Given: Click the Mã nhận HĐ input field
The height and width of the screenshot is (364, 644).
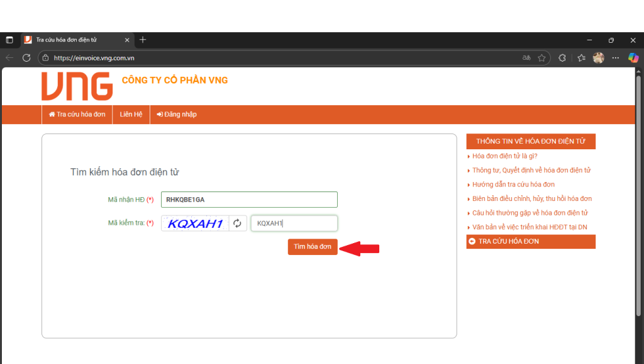Looking at the screenshot, I should pos(249,200).
